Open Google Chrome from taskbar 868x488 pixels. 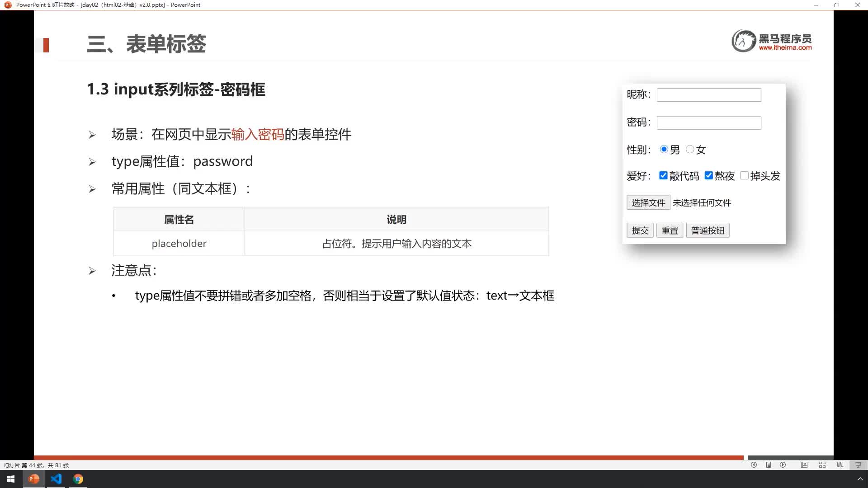78,479
